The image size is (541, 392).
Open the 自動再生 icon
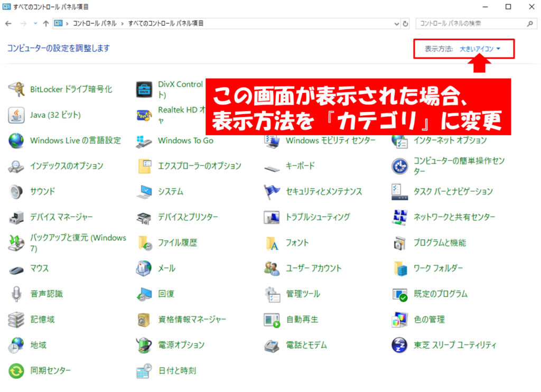click(272, 320)
